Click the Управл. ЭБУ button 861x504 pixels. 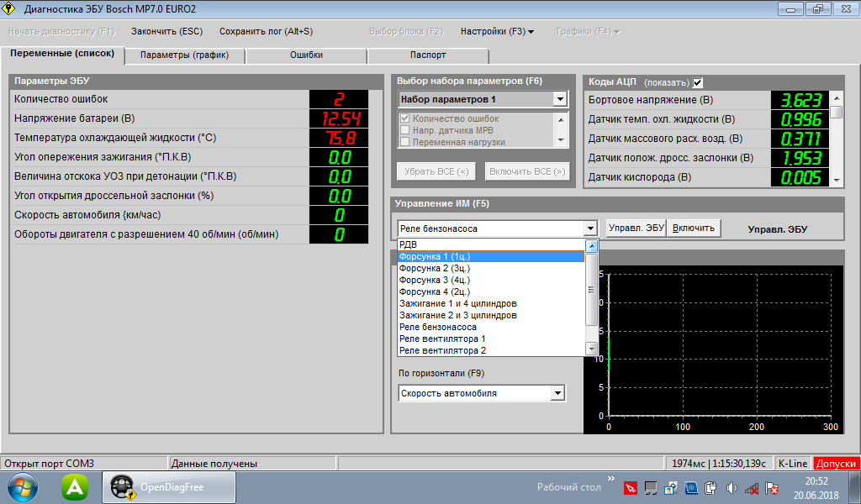pyautogui.click(x=636, y=228)
